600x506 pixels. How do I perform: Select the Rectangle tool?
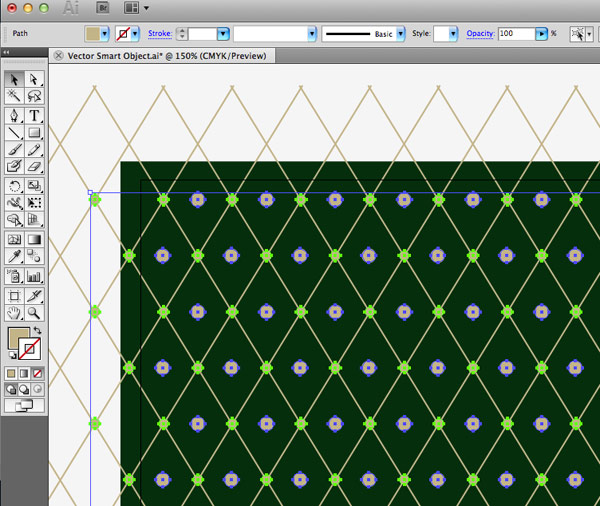pos(34,132)
